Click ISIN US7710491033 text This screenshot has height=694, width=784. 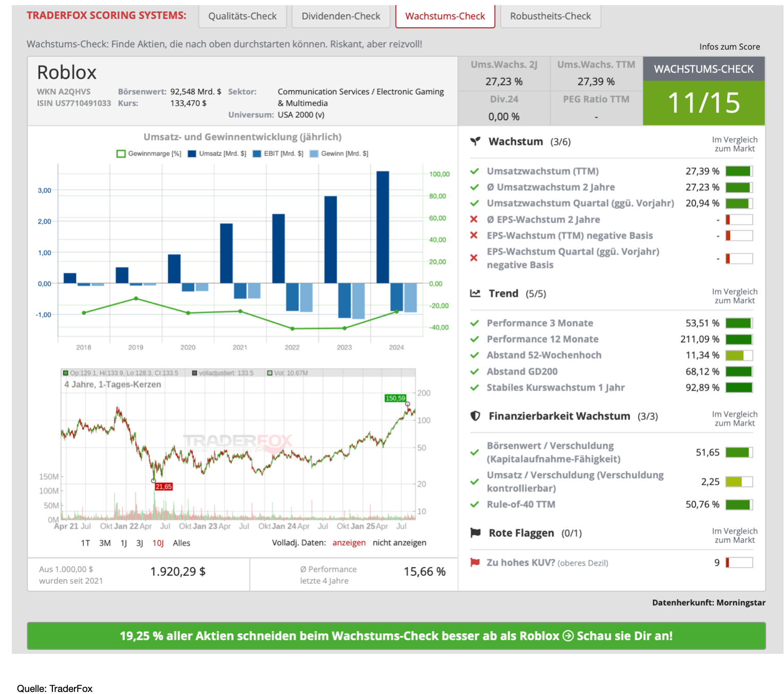click(74, 103)
